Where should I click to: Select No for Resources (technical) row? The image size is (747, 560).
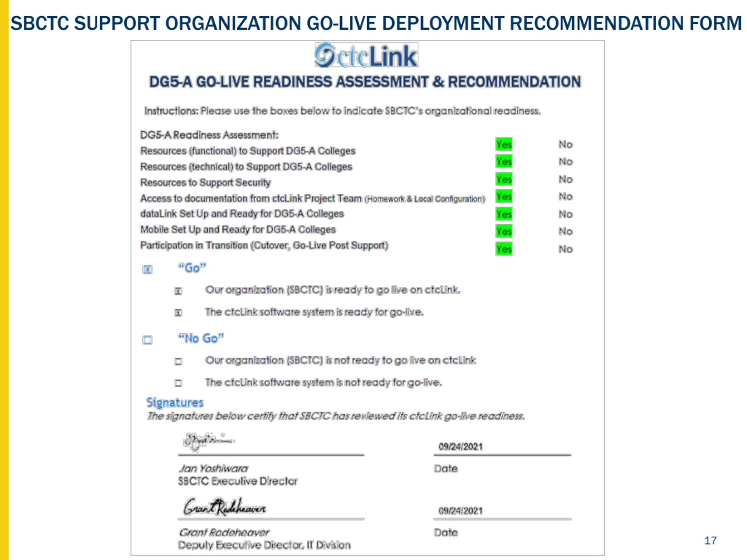pyautogui.click(x=566, y=162)
